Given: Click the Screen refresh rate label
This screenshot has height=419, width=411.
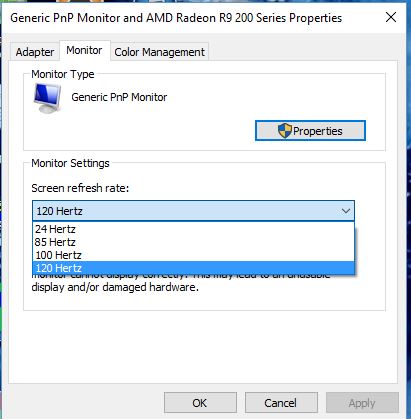Looking at the screenshot, I should (80, 188).
